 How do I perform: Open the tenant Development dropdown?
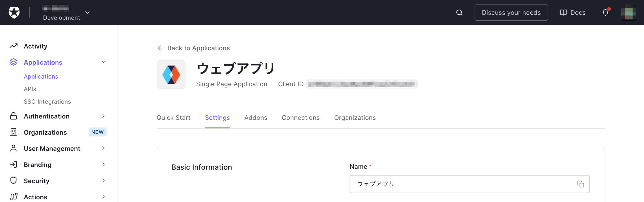[x=87, y=13]
